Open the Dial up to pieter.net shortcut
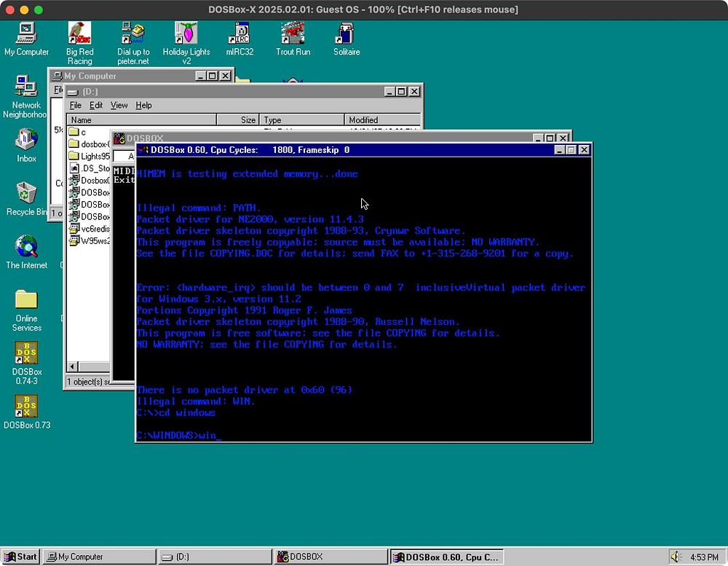Viewport: 728px width, 566px height. coord(133,34)
